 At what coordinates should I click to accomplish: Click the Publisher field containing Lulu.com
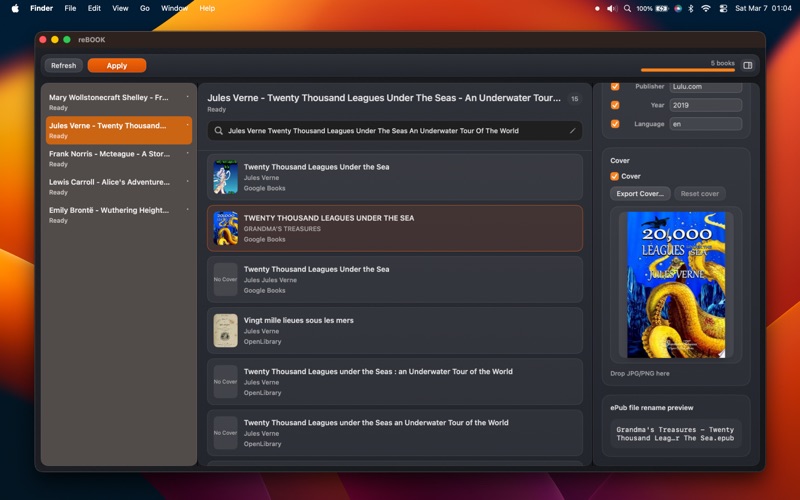tap(706, 86)
